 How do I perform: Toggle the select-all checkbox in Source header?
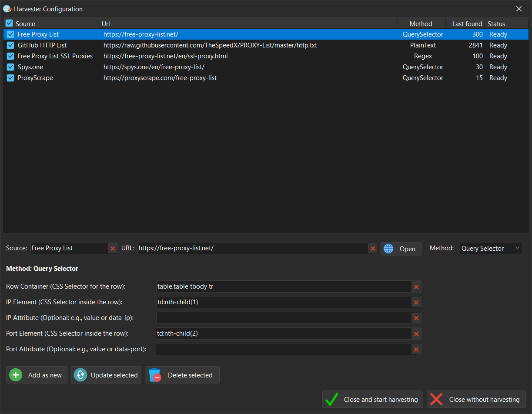click(x=9, y=24)
